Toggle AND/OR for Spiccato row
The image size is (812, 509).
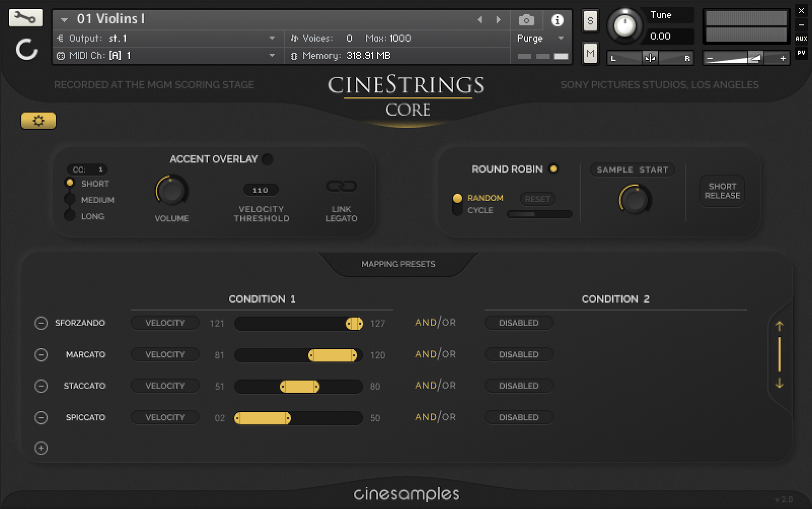tap(435, 417)
